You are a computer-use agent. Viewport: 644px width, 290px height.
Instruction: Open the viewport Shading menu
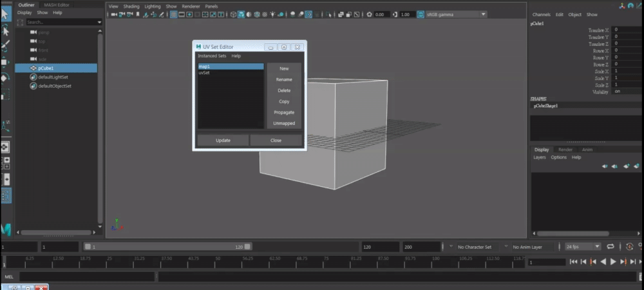[x=131, y=6]
